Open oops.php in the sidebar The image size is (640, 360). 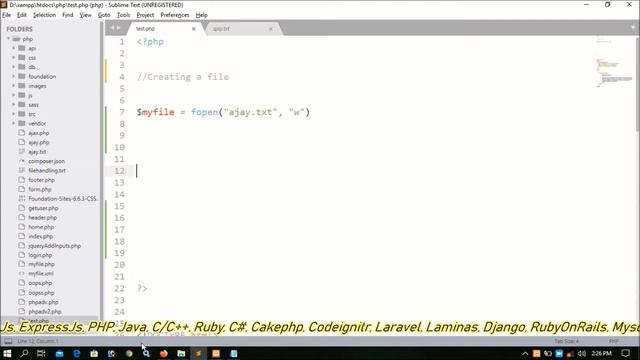coord(40,283)
